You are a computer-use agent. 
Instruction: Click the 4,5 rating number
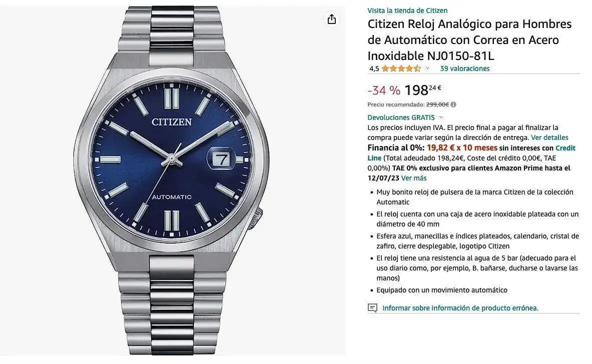(374, 68)
